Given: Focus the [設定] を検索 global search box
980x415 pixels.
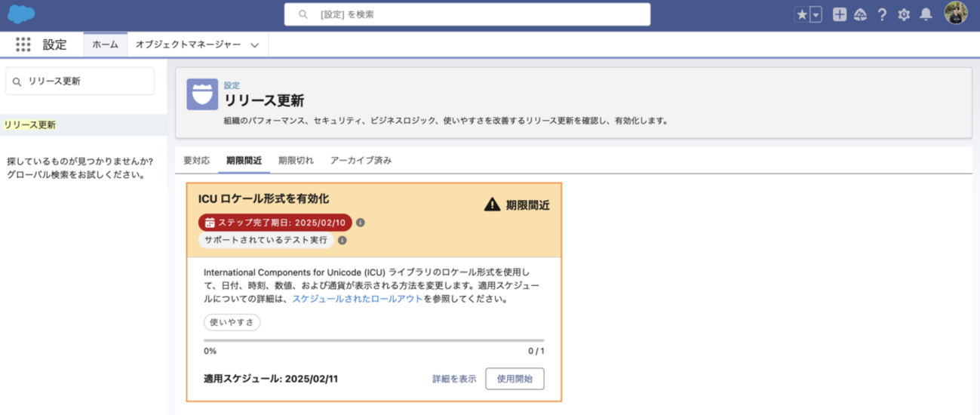Looking at the screenshot, I should tap(467, 14).
